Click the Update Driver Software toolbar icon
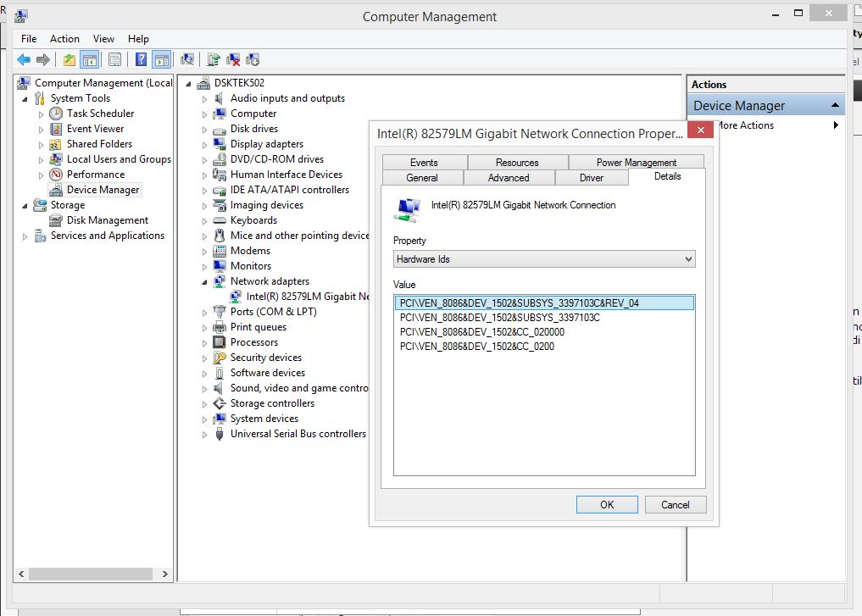 coord(214,59)
